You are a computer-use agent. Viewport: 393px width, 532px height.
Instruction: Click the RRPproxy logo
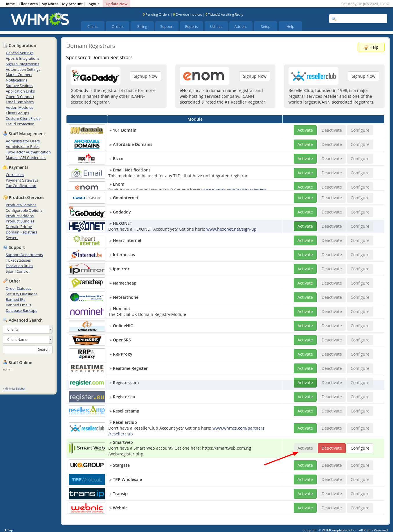(x=87, y=354)
